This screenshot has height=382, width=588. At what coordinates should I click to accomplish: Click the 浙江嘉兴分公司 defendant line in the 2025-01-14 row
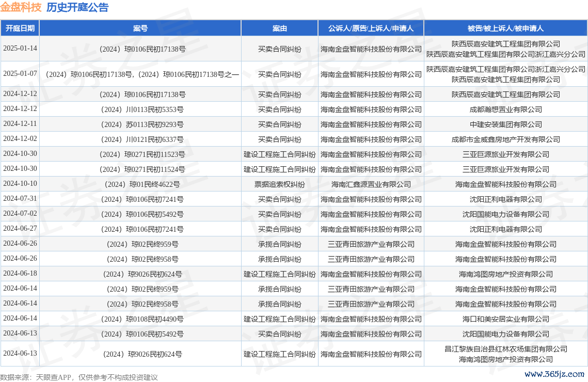[505, 54]
